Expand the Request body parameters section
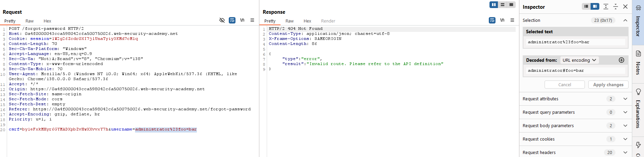This screenshot has height=157, width=644. point(625,126)
